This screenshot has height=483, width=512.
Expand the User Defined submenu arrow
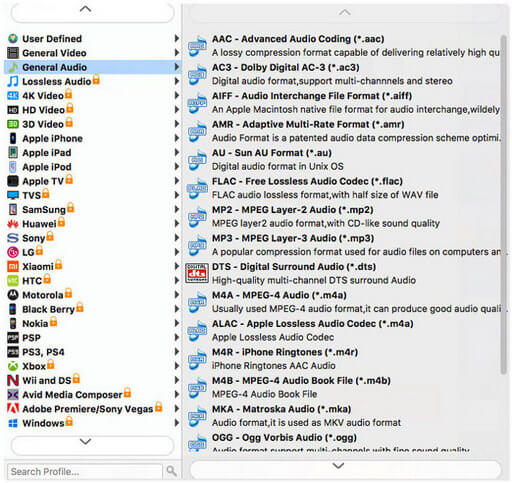tap(177, 39)
